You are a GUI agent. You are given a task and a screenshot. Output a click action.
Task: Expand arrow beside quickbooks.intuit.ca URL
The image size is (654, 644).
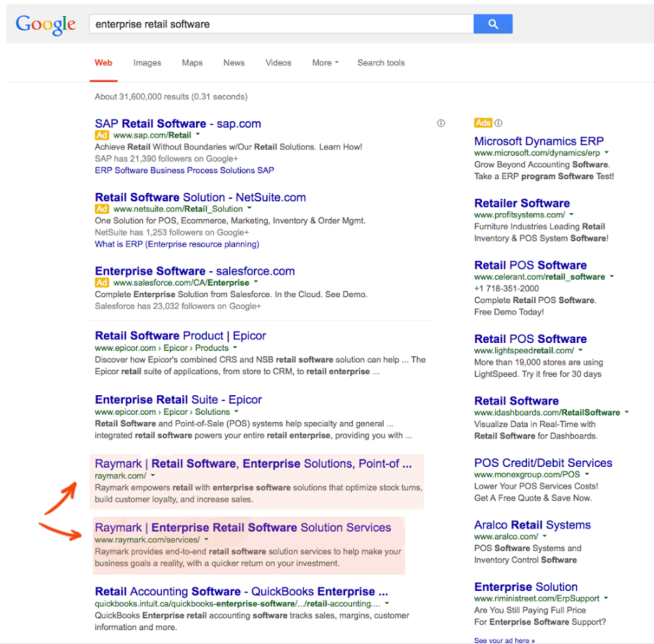[x=387, y=603]
